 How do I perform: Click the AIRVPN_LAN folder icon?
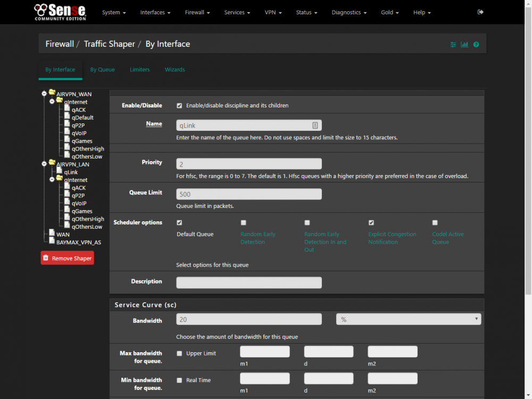52,162
